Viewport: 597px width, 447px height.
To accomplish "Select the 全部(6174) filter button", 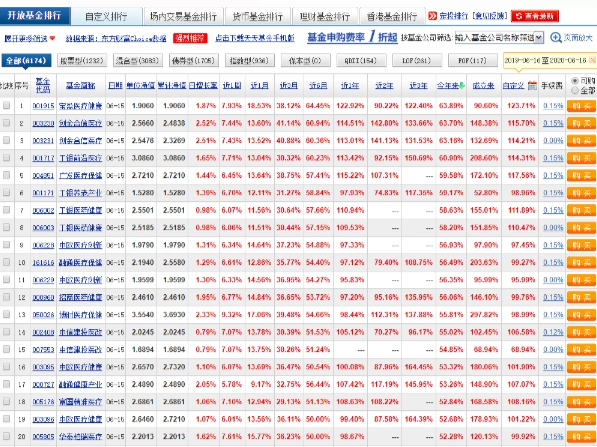I will point(26,60).
